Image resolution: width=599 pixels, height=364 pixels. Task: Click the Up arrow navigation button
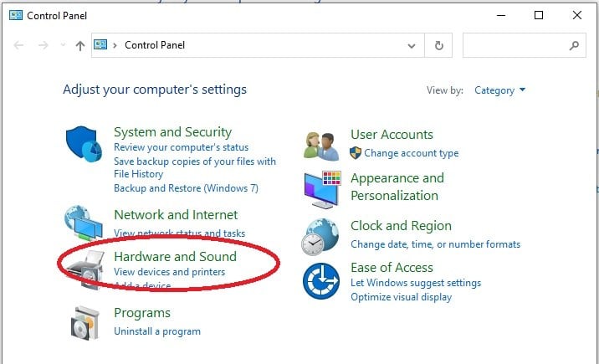(80, 45)
